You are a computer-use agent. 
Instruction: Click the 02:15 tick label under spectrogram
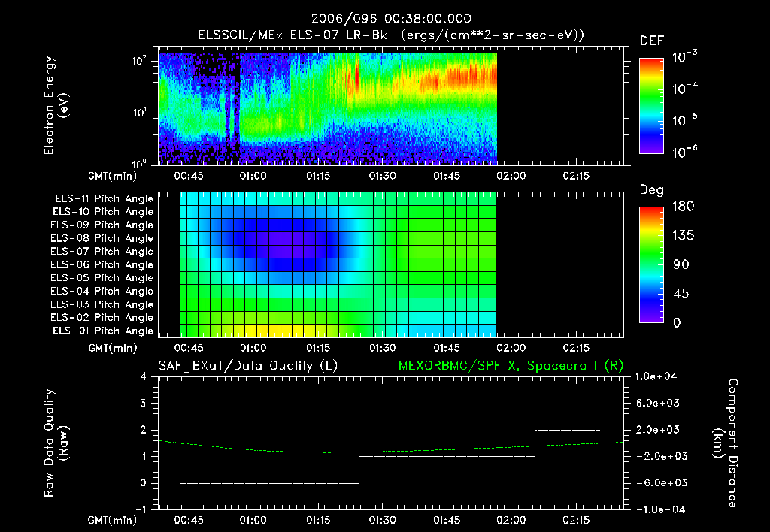click(x=576, y=176)
